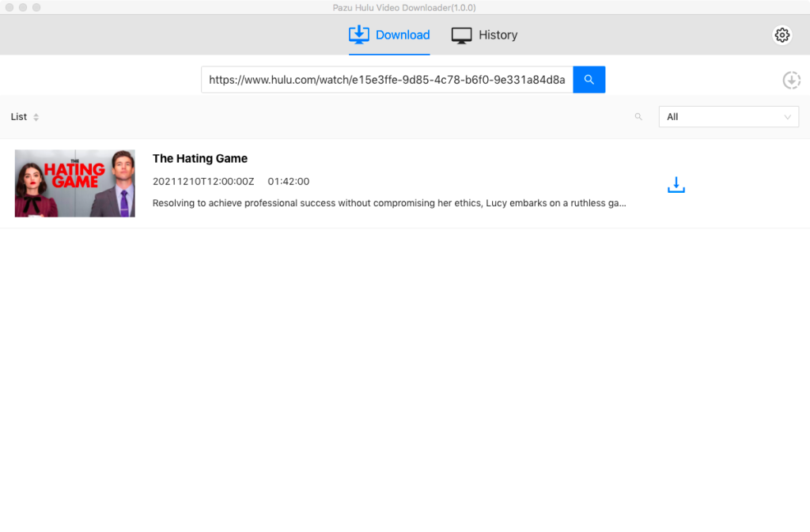The height and width of the screenshot is (532, 810).
Task: Click the blue search magnifier button
Action: point(589,80)
